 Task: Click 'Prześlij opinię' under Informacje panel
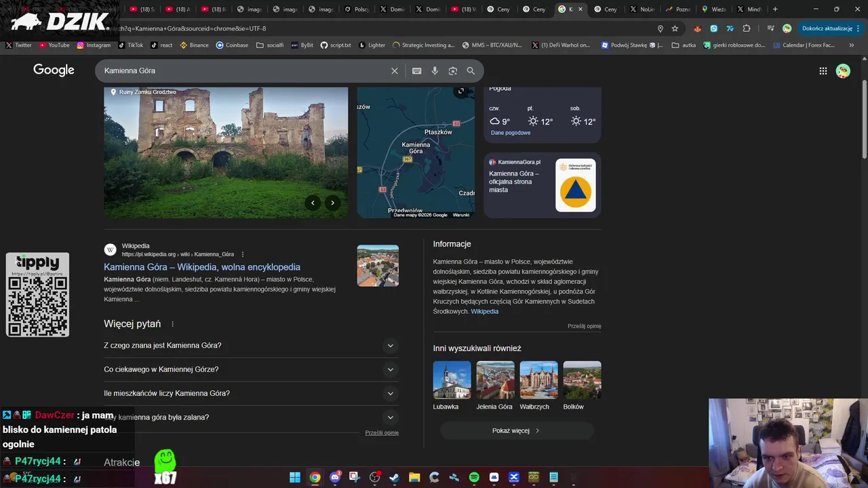pyautogui.click(x=585, y=326)
